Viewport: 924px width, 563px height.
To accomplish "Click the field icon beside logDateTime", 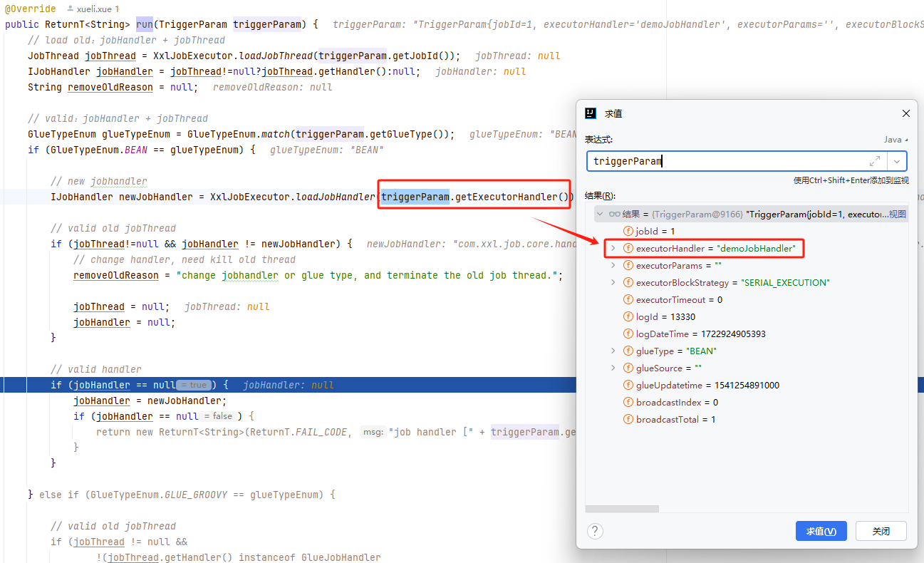I will [628, 334].
